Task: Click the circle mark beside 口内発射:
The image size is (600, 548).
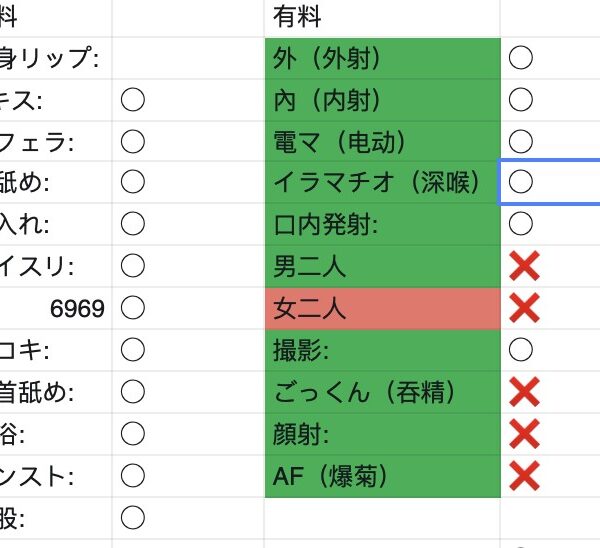Action: click(x=521, y=224)
